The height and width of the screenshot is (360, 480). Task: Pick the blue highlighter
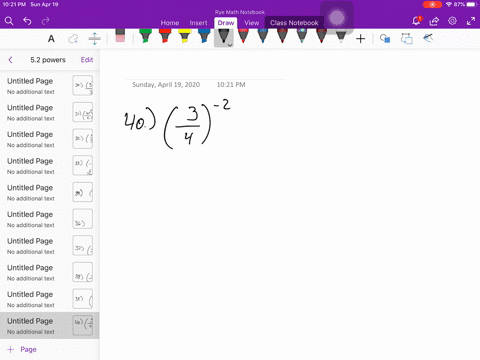tap(204, 36)
